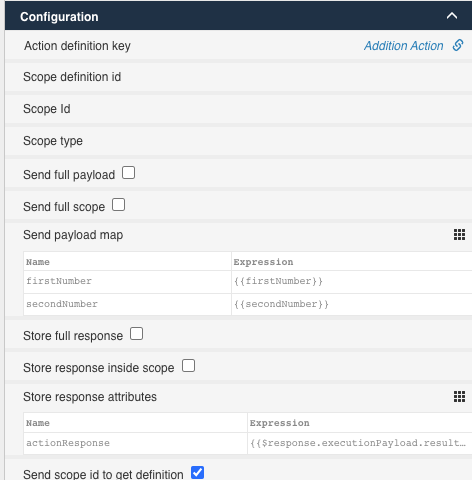Select the {{firstNumber}} expression cell
The image size is (472, 480).
(352, 282)
